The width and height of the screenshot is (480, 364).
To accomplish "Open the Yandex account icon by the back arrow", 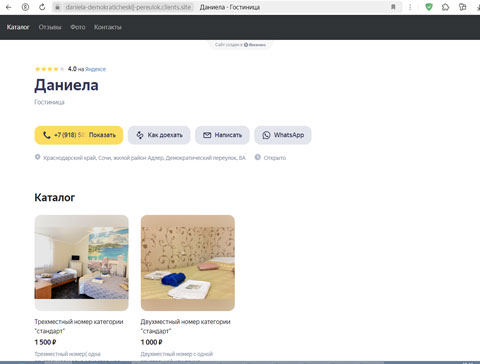I will [x=25, y=7].
